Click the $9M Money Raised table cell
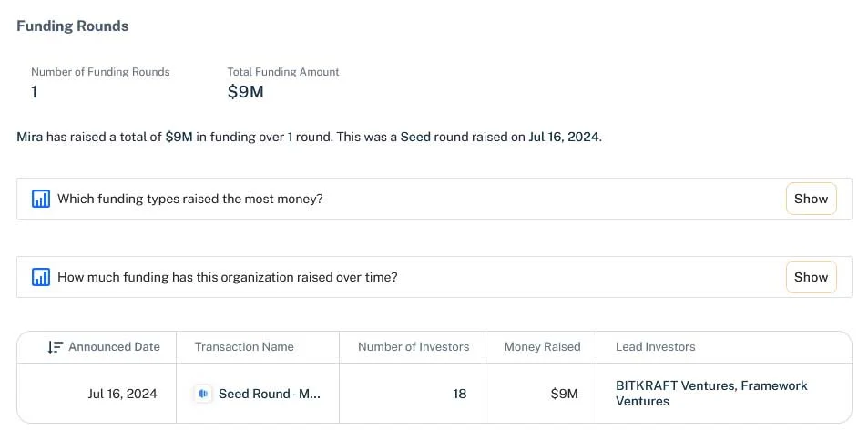This screenshot has width=868, height=441. pyautogui.click(x=564, y=394)
